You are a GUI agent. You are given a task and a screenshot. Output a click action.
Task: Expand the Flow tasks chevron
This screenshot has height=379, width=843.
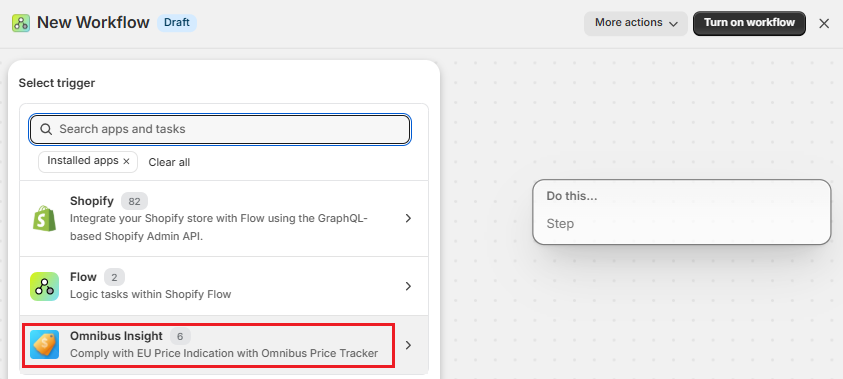[x=408, y=286]
